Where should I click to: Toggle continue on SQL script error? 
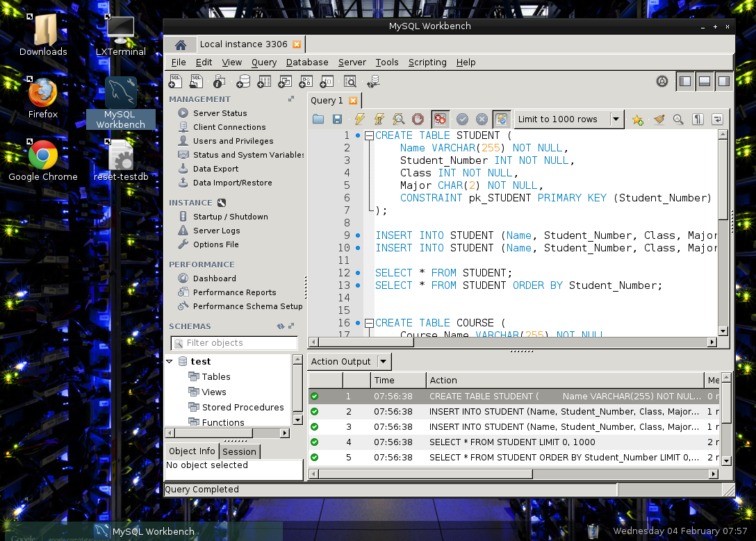[x=440, y=119]
